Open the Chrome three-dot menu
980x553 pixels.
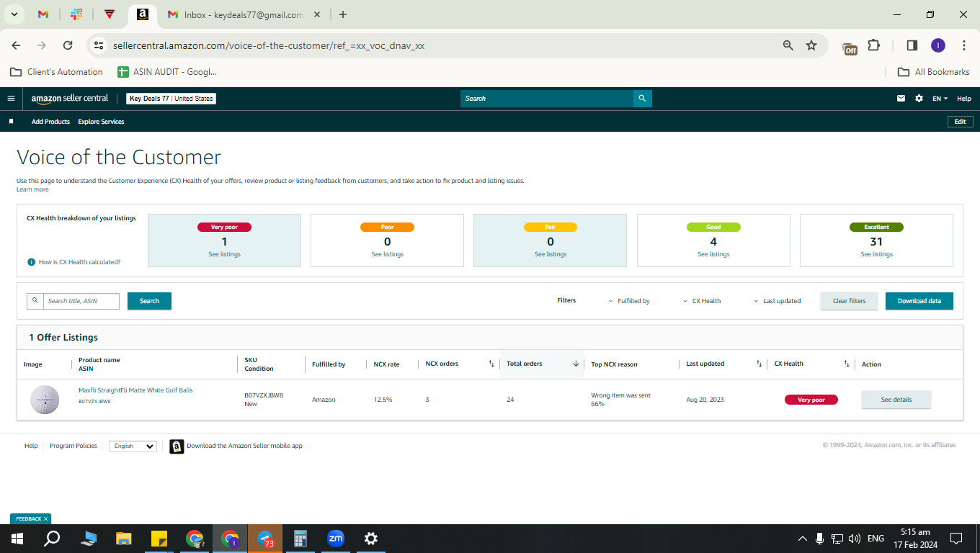(964, 45)
